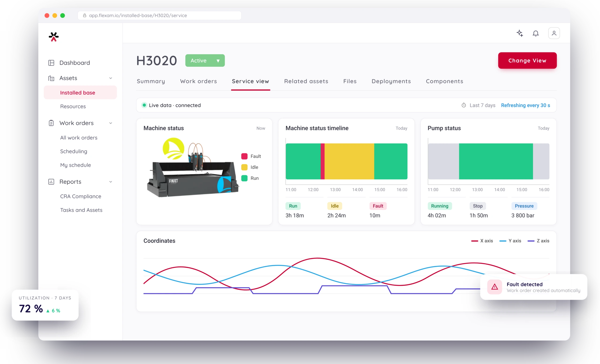Screen dimensions: 600x364
Task: Open the Deployments tab
Action: pos(391,81)
